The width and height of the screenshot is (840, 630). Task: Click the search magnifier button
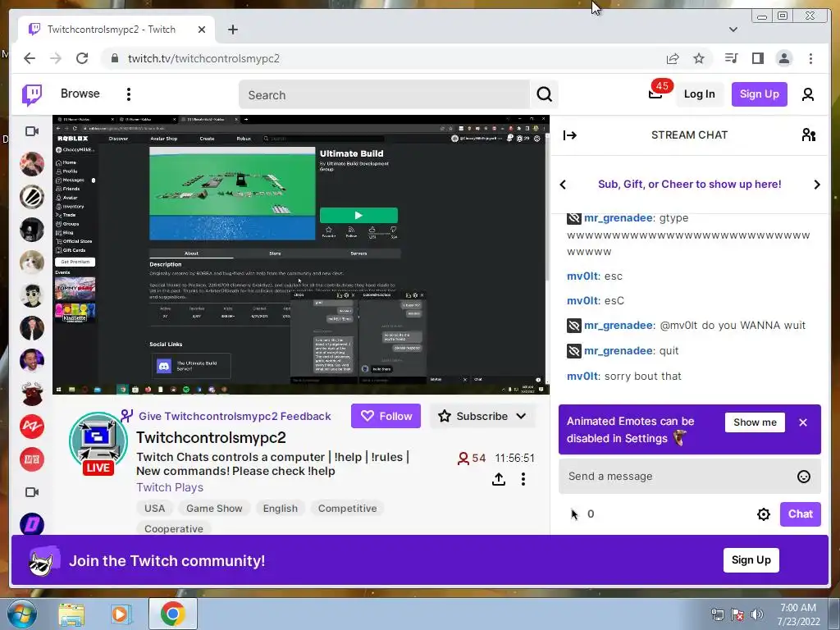point(545,95)
